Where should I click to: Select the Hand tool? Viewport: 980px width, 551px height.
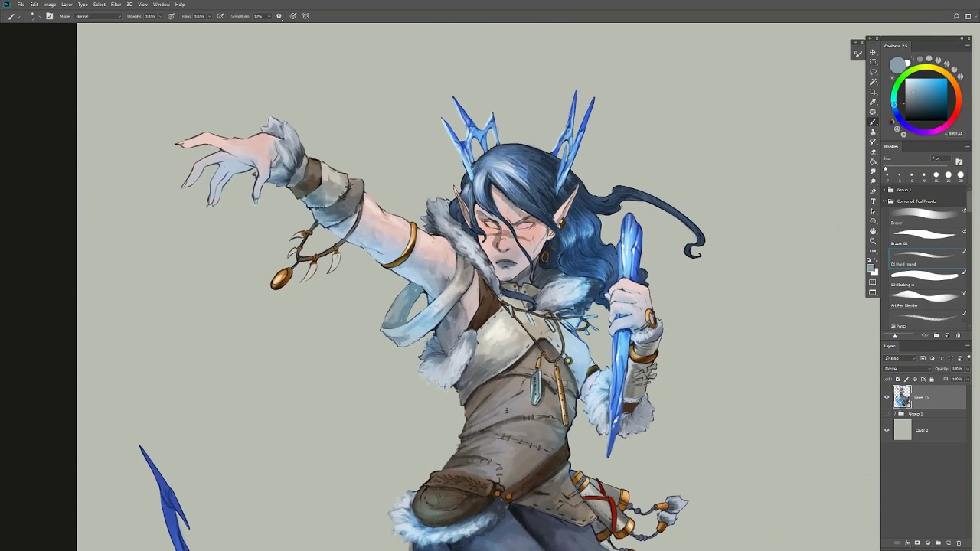tap(872, 231)
